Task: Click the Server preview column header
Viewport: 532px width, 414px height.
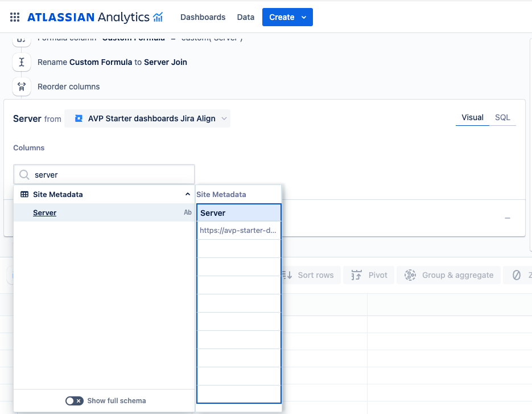Action: 239,213
